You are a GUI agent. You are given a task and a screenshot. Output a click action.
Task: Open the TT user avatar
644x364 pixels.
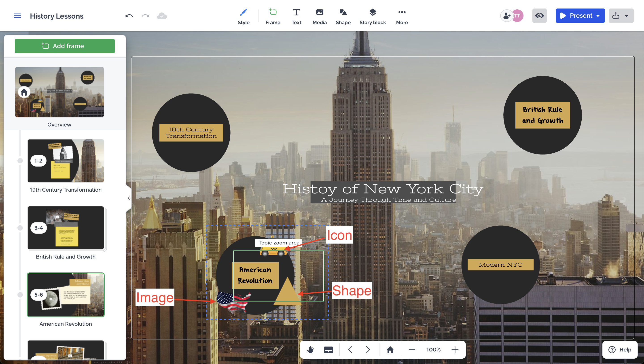coord(517,16)
